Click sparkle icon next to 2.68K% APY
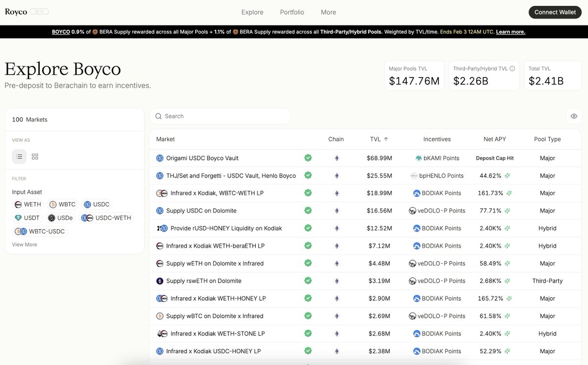This screenshot has height=365, width=588. 507,281
